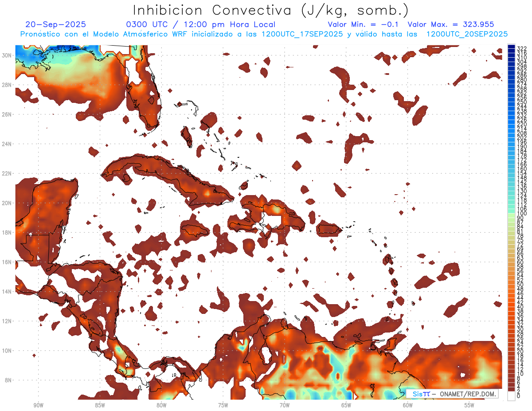Click the time label '0300 UTC / 12:00 pm Hora Local'
Screen dimensions: 532x411
(201, 24)
